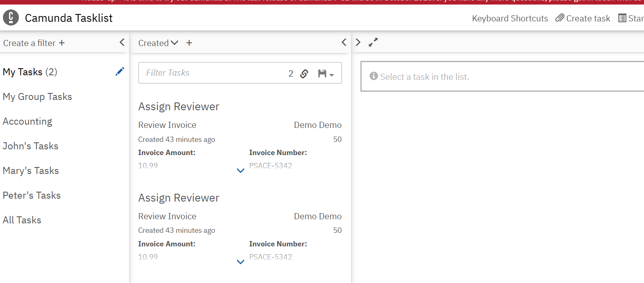
Task: Open the Created sort dropdown
Action: pyautogui.click(x=158, y=43)
